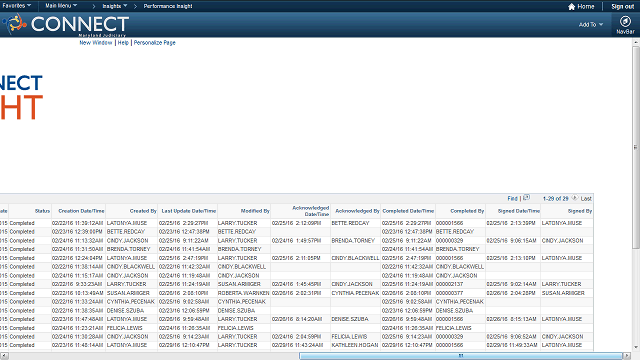
Task: Sort by Created By column header
Action: [143, 211]
